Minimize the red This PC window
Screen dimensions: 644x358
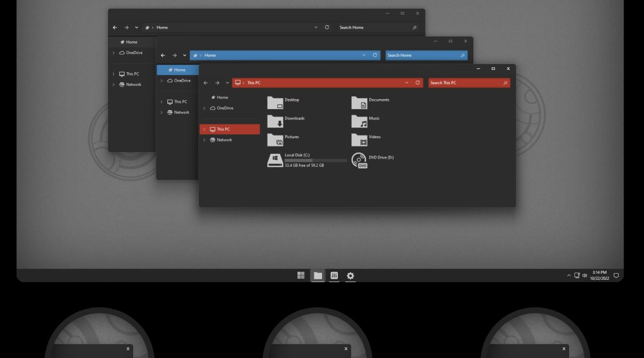pos(478,69)
